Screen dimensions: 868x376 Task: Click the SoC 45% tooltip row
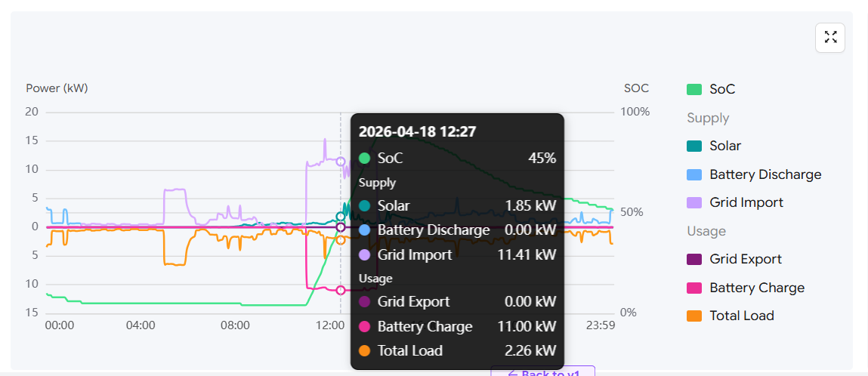(457, 158)
